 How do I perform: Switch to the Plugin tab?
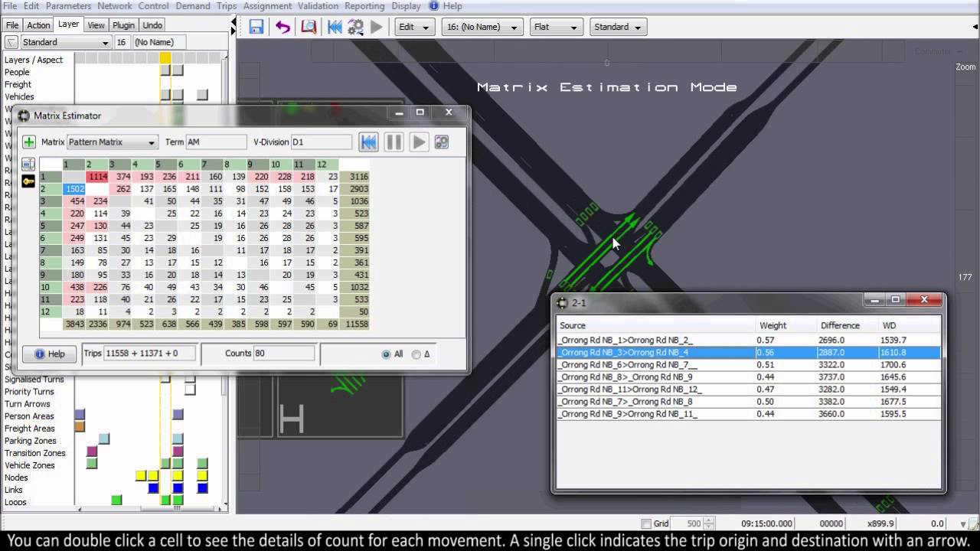tap(124, 25)
